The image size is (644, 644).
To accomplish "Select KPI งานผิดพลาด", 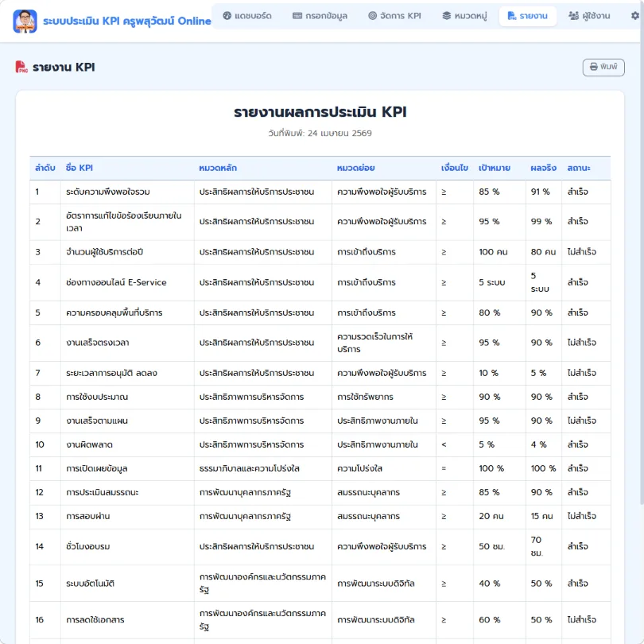I will coord(89,444).
